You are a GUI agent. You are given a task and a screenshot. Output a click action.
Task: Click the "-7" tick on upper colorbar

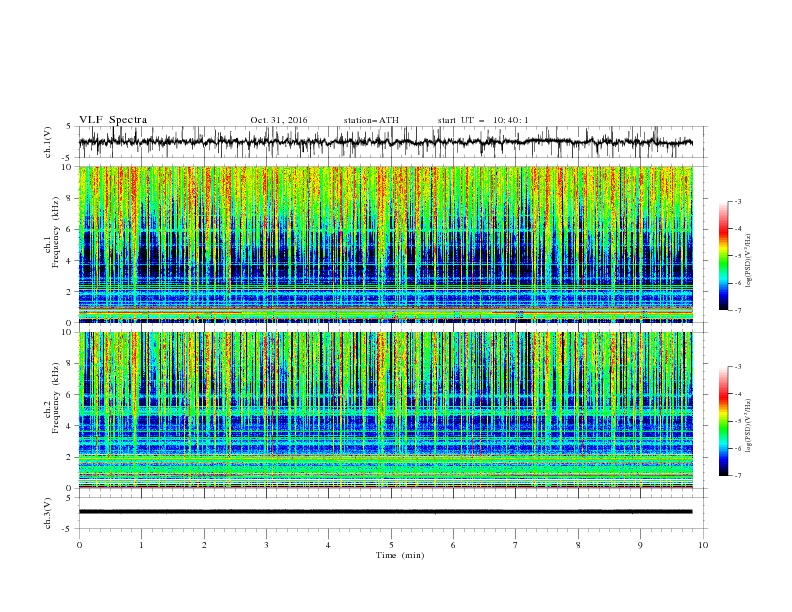(x=737, y=310)
